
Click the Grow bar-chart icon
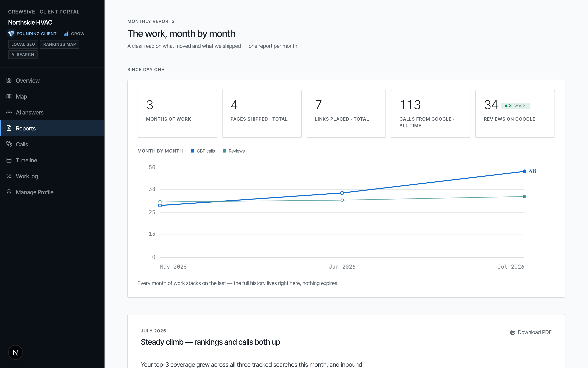click(66, 34)
